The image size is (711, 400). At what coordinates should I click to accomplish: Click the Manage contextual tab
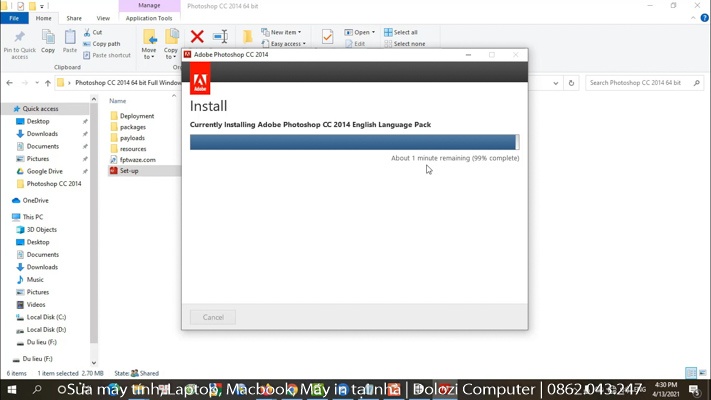coord(149,5)
